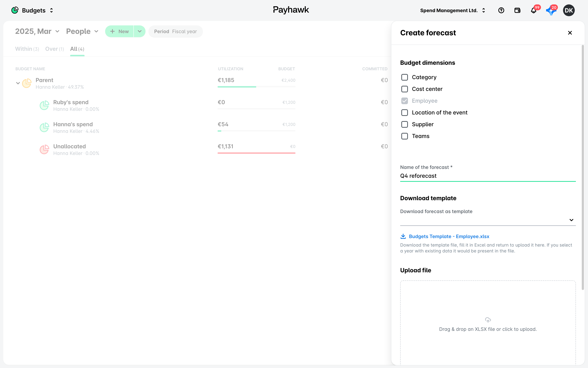Switch to the Over (1) tab
The height and width of the screenshot is (368, 588).
(55, 49)
